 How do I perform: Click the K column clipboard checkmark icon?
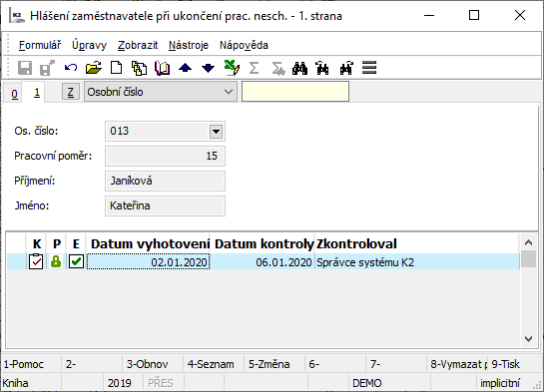pos(36,261)
